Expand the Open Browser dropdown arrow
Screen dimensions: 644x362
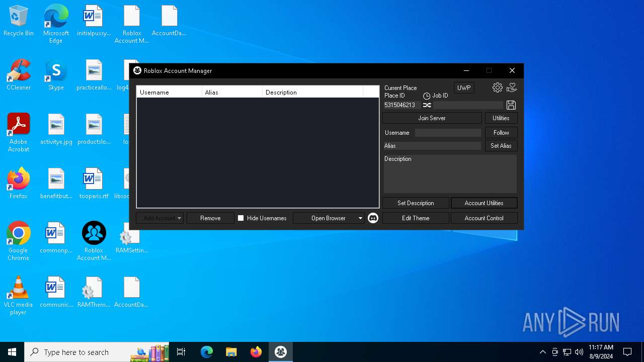[x=360, y=218]
